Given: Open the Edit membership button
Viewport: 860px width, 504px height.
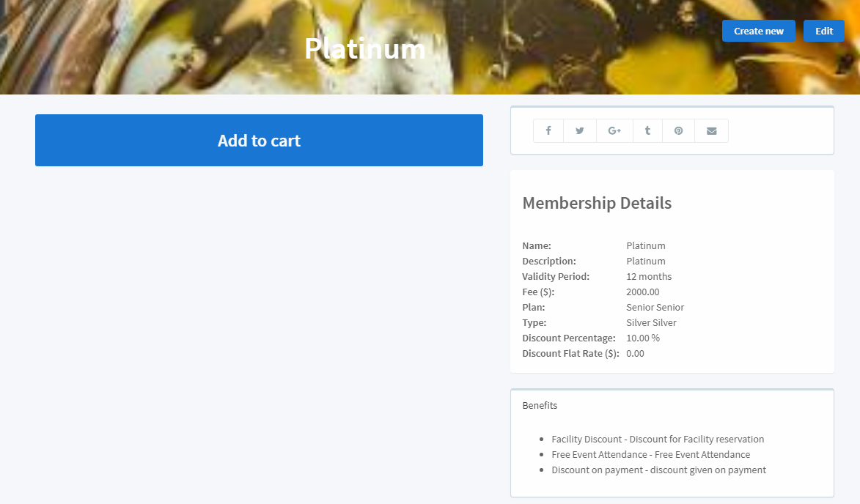Looking at the screenshot, I should pos(824,31).
